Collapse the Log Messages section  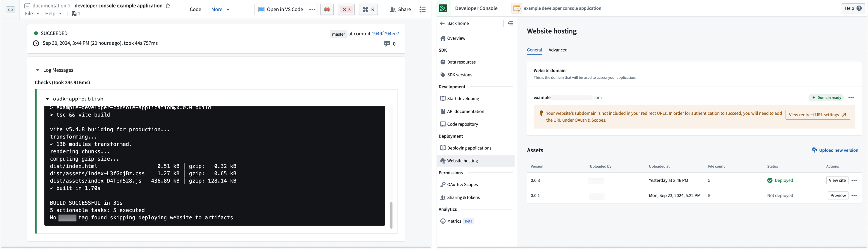pyautogui.click(x=38, y=70)
